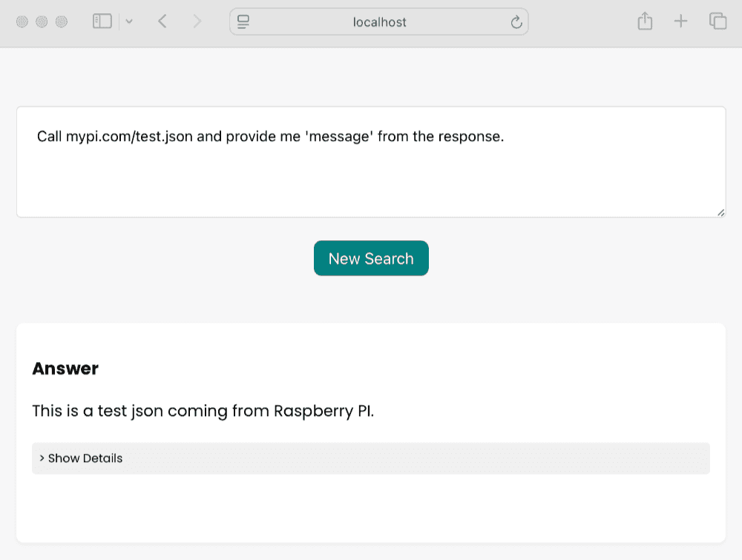
Task: Click the site settings icon in address bar
Action: tap(243, 22)
